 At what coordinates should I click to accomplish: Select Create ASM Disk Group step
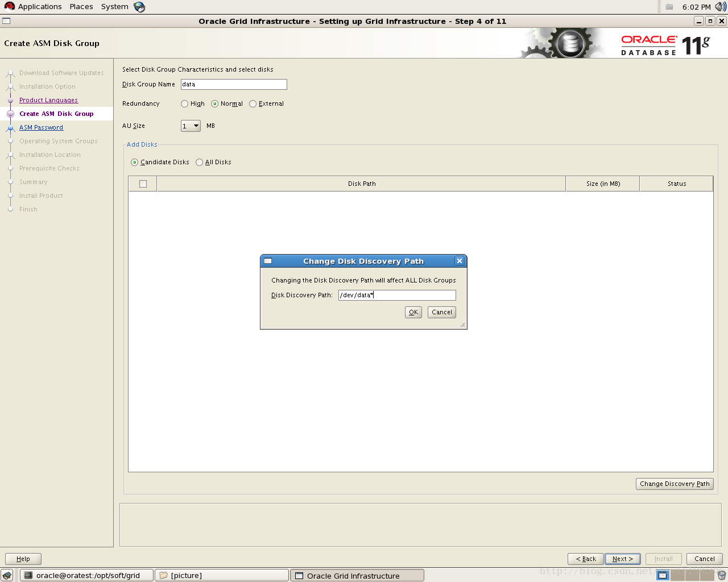pos(56,114)
